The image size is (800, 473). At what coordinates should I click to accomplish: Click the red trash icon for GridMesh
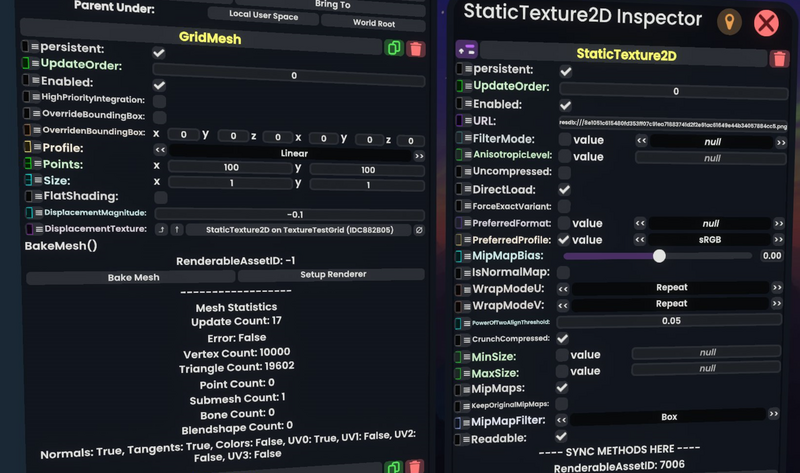pyautogui.click(x=417, y=48)
